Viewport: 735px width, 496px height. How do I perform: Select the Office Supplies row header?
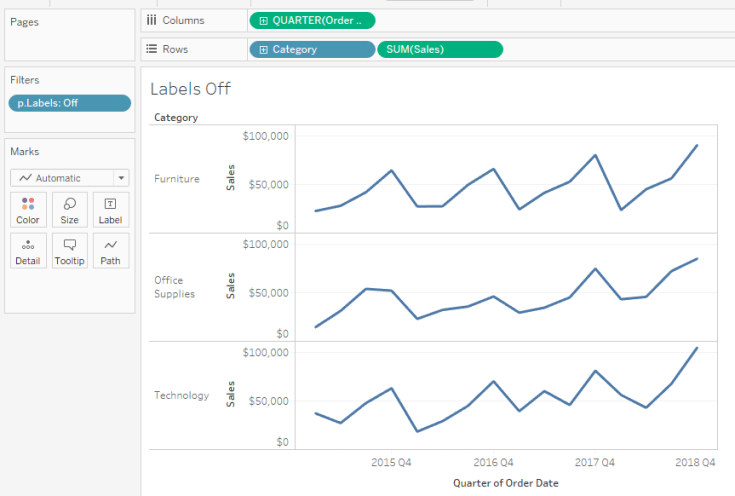[175, 287]
